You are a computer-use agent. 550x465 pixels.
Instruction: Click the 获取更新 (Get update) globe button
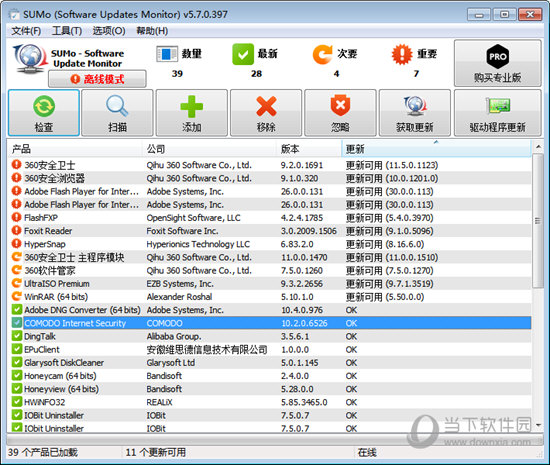point(415,113)
